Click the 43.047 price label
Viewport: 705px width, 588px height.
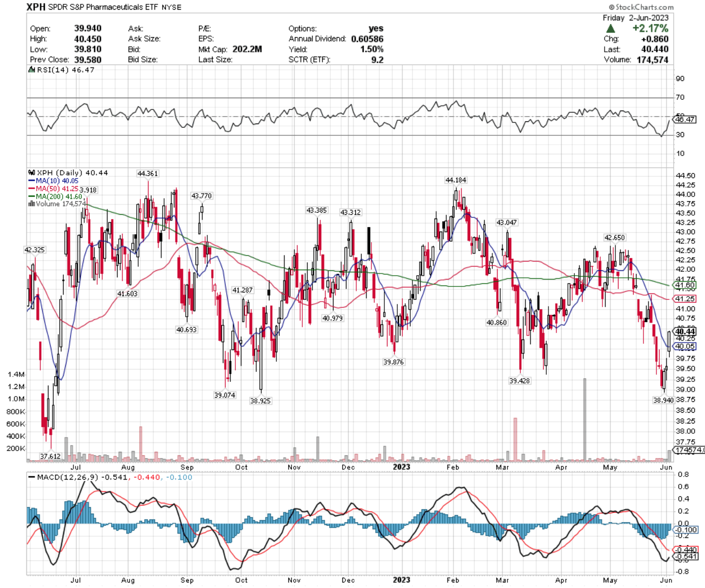point(506,222)
